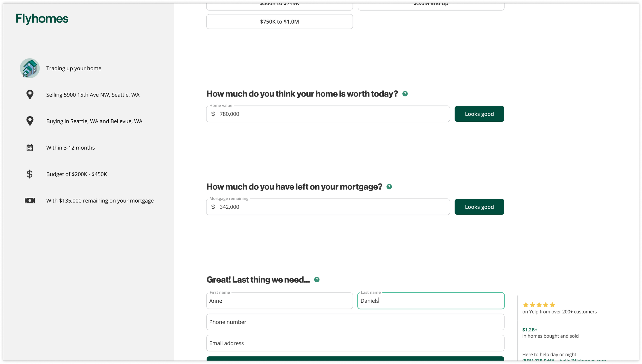The image size is (642, 364).
Task: Click in homes bought and sold text
Action: [x=550, y=336]
